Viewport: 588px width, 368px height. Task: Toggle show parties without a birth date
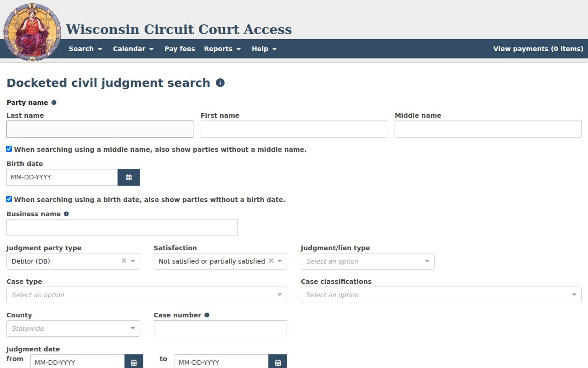9,199
